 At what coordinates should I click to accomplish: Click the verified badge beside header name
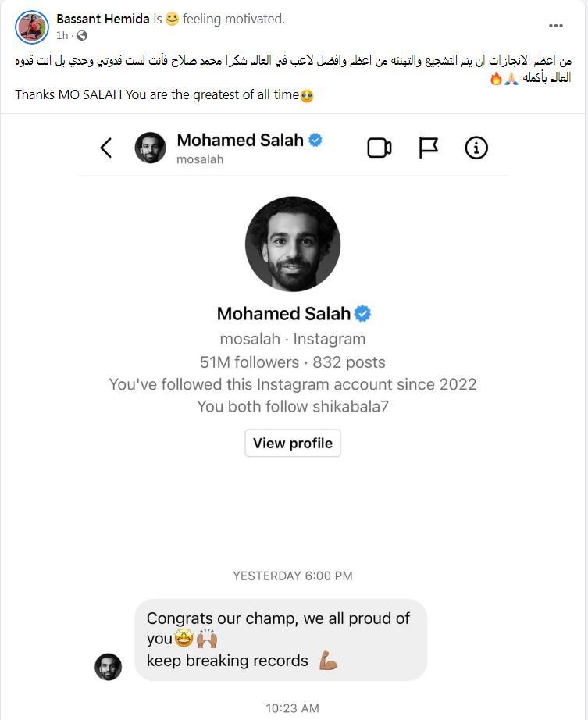[315, 141]
